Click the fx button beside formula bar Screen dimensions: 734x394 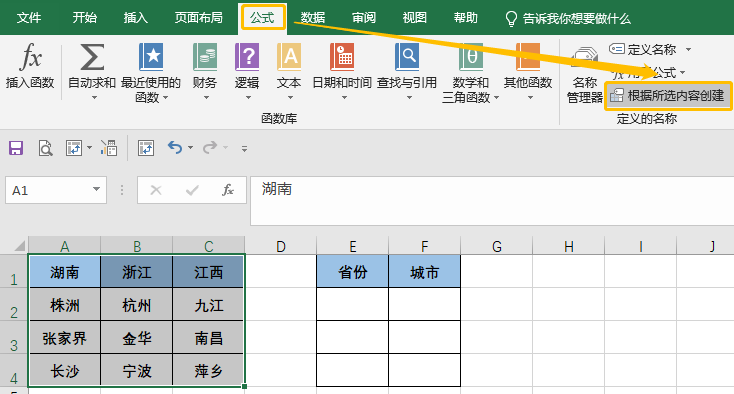point(228,190)
